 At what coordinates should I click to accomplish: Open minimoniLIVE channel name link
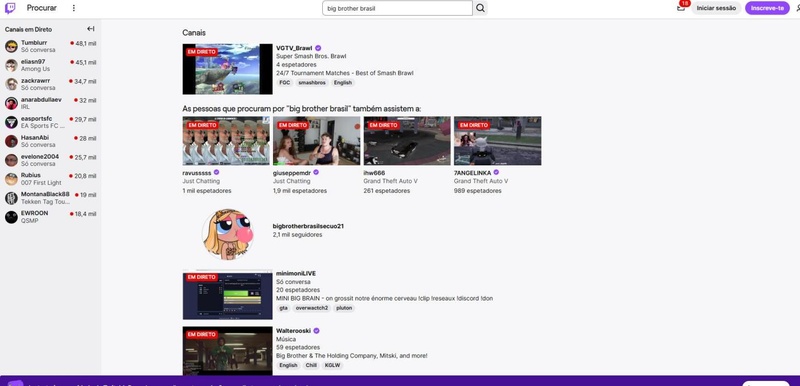(x=296, y=273)
